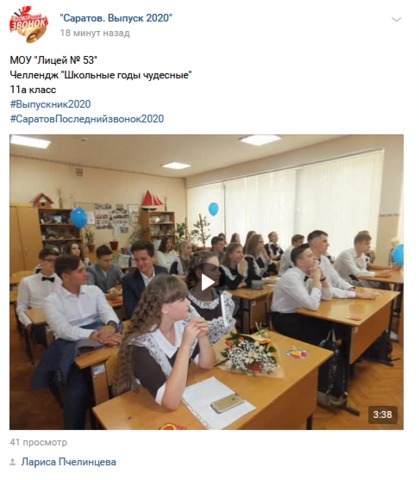Click the Последний звонок group avatar

click(x=29, y=24)
